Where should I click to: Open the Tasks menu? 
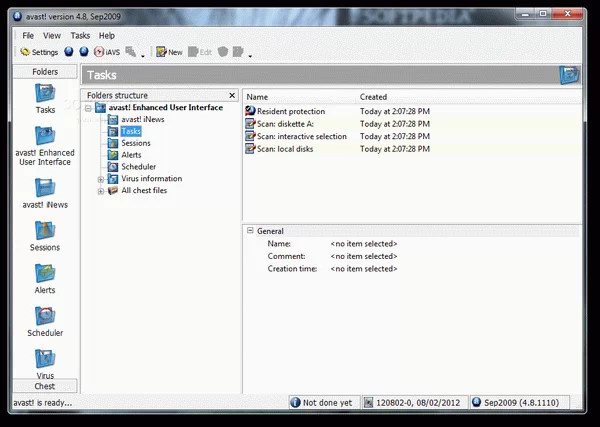click(x=80, y=36)
